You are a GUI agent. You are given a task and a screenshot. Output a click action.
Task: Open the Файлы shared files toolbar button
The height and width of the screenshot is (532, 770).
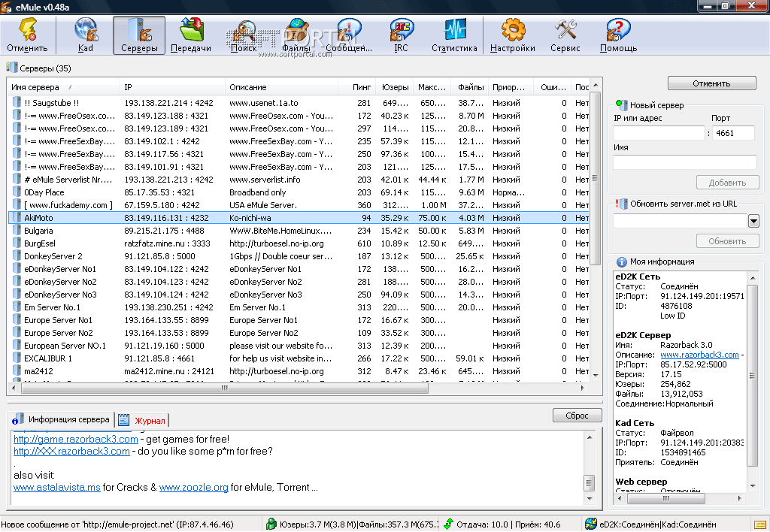pos(296,35)
